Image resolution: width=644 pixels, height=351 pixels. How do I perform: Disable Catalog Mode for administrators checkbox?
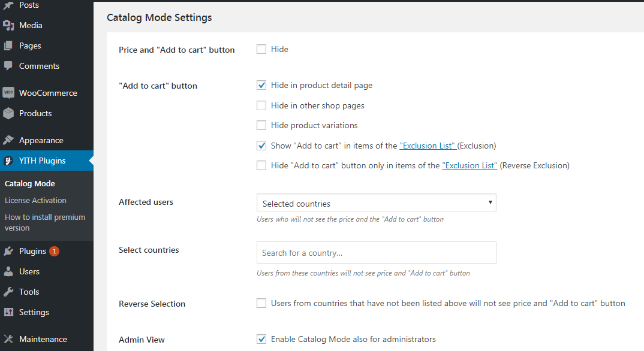[x=261, y=339]
